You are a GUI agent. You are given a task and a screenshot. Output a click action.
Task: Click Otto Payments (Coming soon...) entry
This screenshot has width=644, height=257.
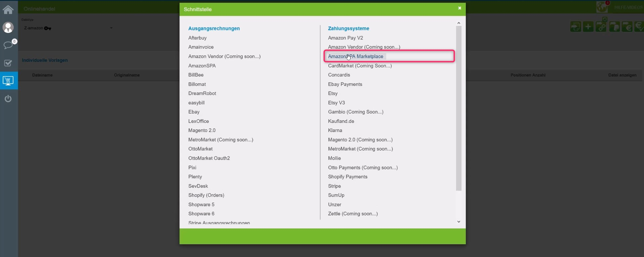click(x=363, y=168)
